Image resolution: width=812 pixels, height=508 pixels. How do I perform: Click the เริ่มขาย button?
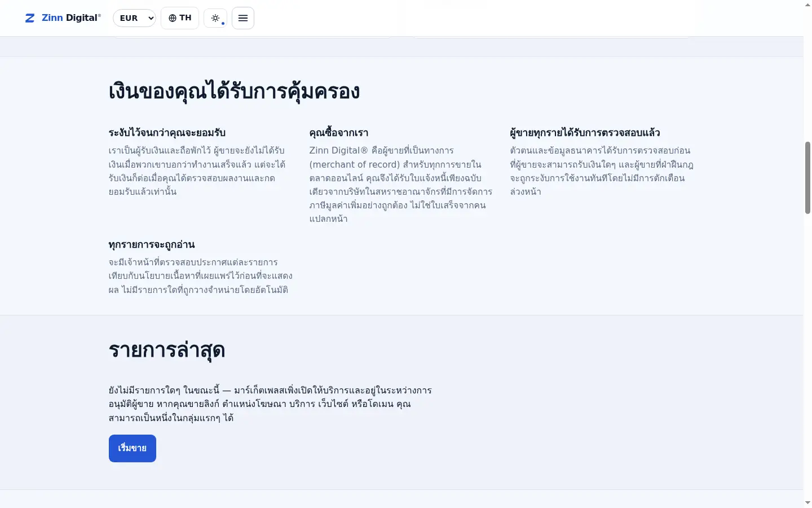(133, 448)
